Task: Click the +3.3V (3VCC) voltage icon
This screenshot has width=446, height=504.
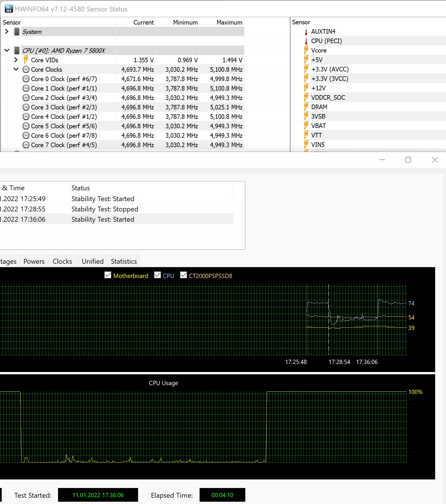Action: pyautogui.click(x=306, y=79)
